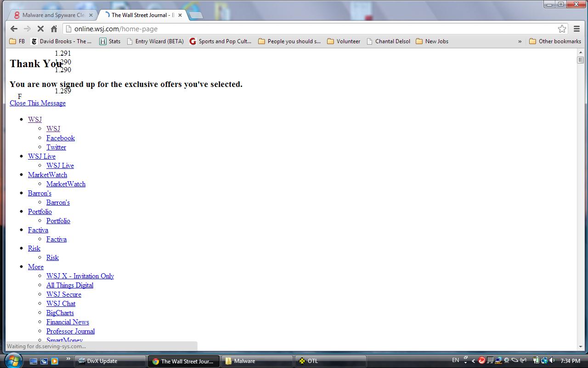This screenshot has width=588, height=368.
Task: Show hidden tray icons arrow
Action: click(x=473, y=361)
